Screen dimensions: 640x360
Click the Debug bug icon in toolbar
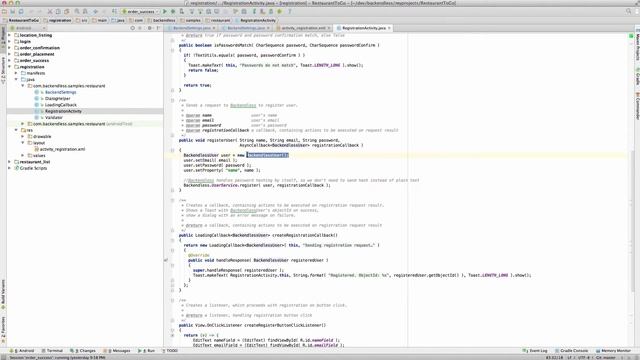pyautogui.click(x=173, y=11)
